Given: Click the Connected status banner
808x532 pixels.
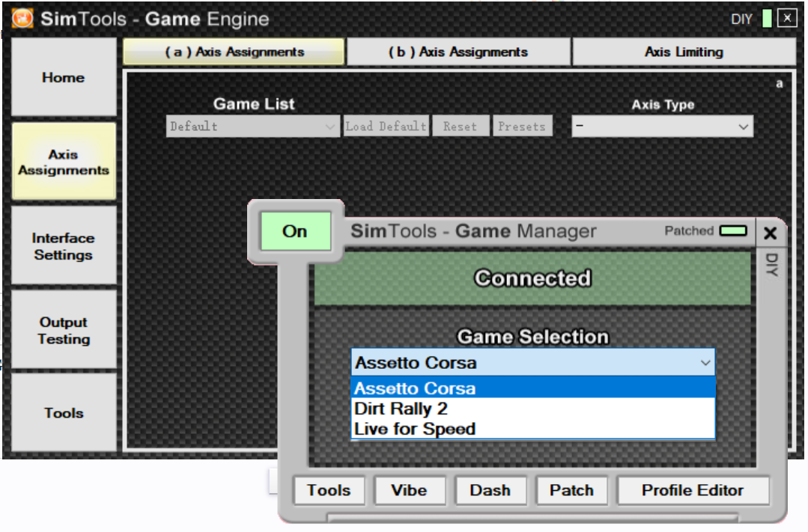Looking at the screenshot, I should pos(532,278).
